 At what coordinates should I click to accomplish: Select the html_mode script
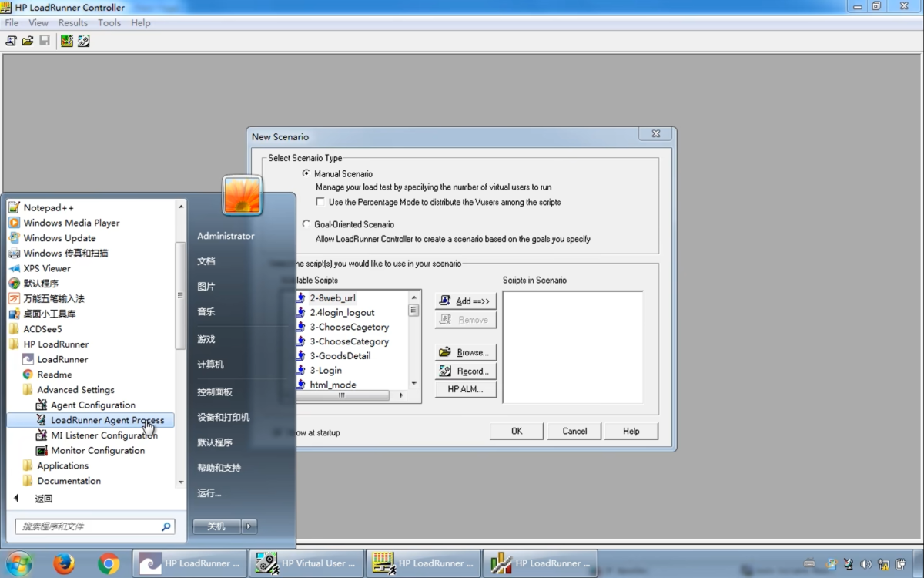(x=333, y=385)
